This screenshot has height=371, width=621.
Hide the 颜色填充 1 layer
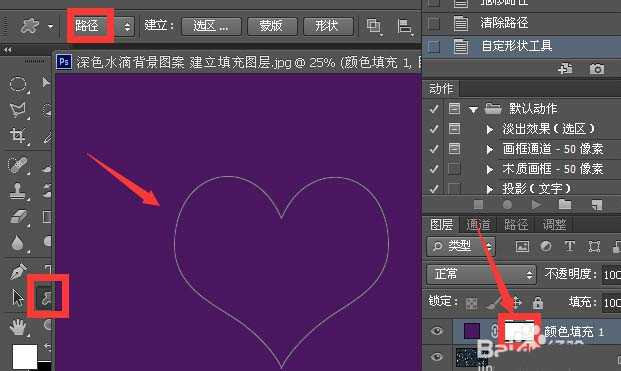[x=436, y=331]
